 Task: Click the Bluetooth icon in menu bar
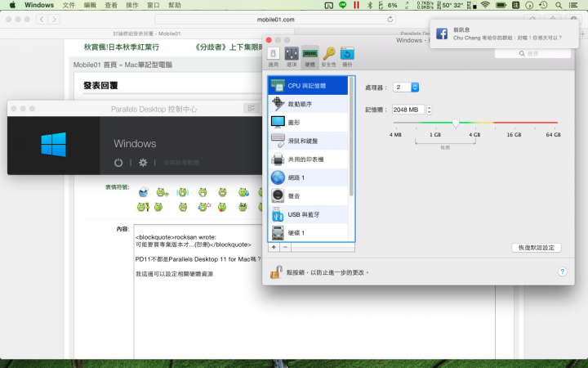[x=370, y=5]
